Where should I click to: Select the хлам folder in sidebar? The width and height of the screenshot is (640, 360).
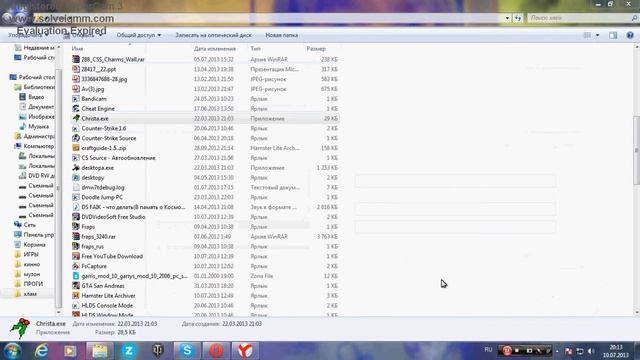(x=26, y=293)
